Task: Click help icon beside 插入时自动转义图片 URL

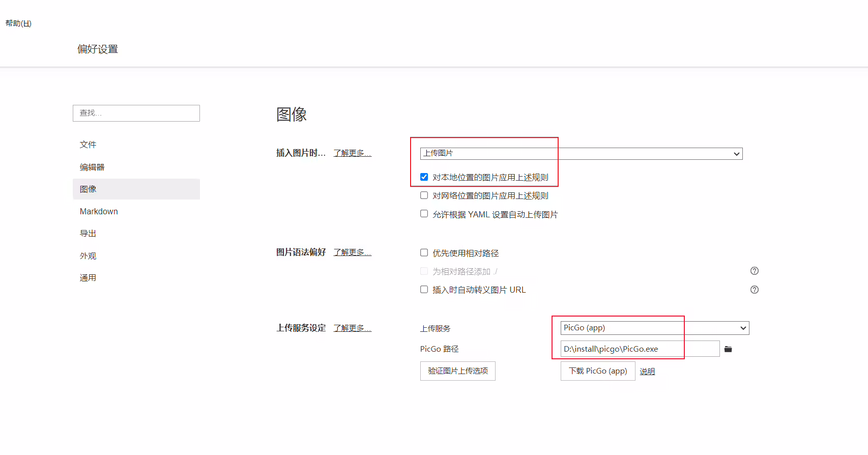Action: pos(755,290)
